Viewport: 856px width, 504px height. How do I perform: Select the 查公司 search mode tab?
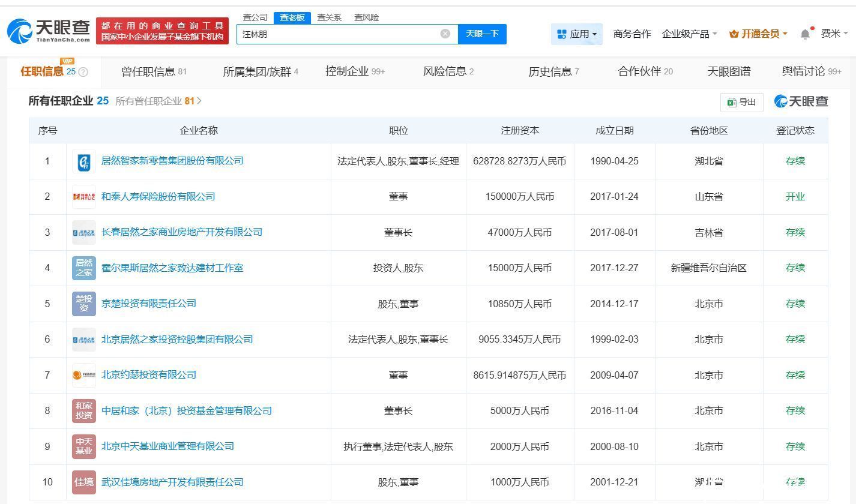[255, 17]
